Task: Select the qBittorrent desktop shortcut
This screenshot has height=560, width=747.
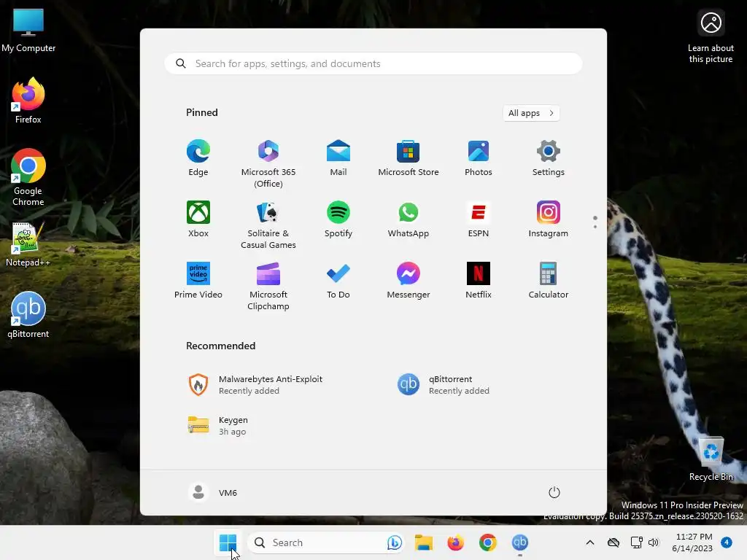Action: point(28,315)
